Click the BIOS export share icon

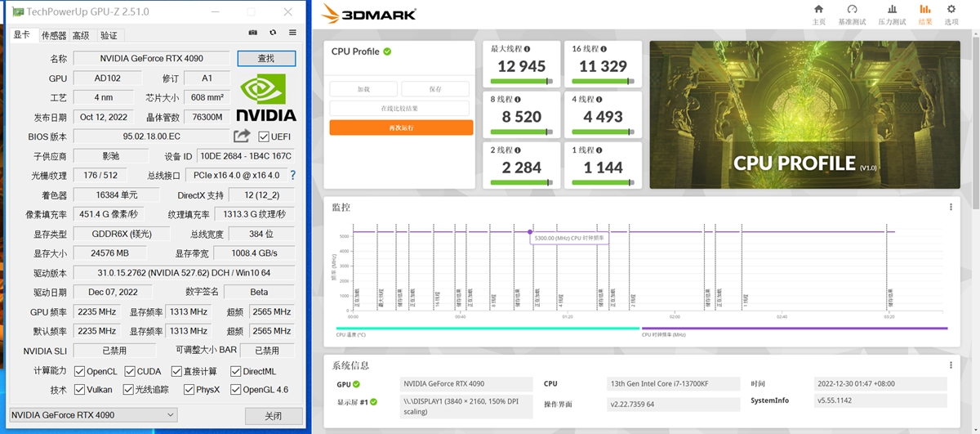pos(242,136)
